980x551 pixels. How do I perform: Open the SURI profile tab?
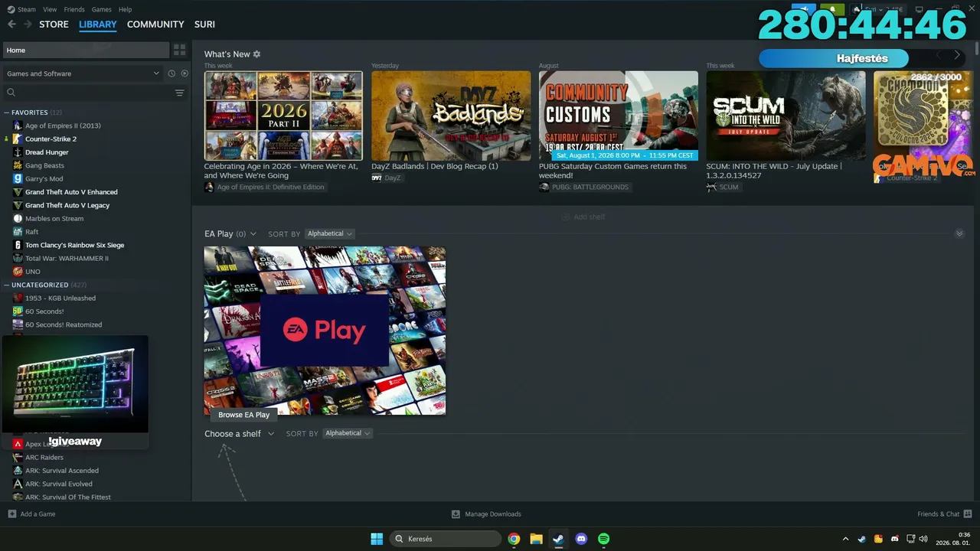pyautogui.click(x=204, y=24)
